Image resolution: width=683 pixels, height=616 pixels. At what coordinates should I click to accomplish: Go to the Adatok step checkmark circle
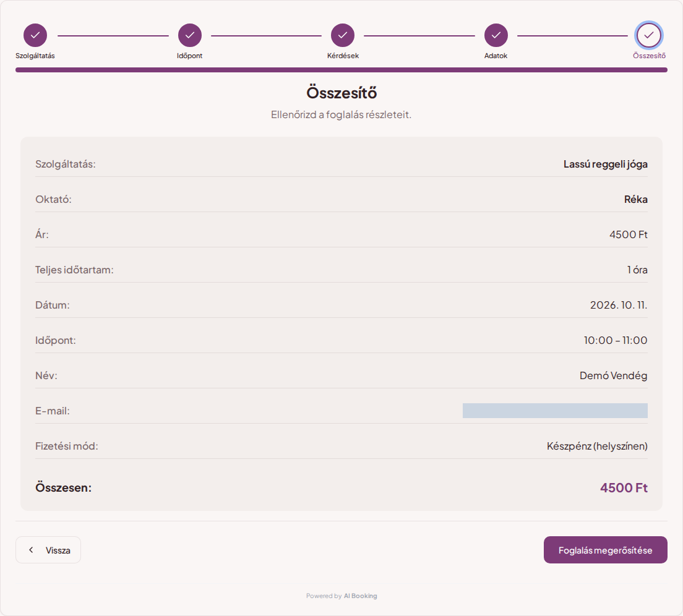(x=496, y=35)
